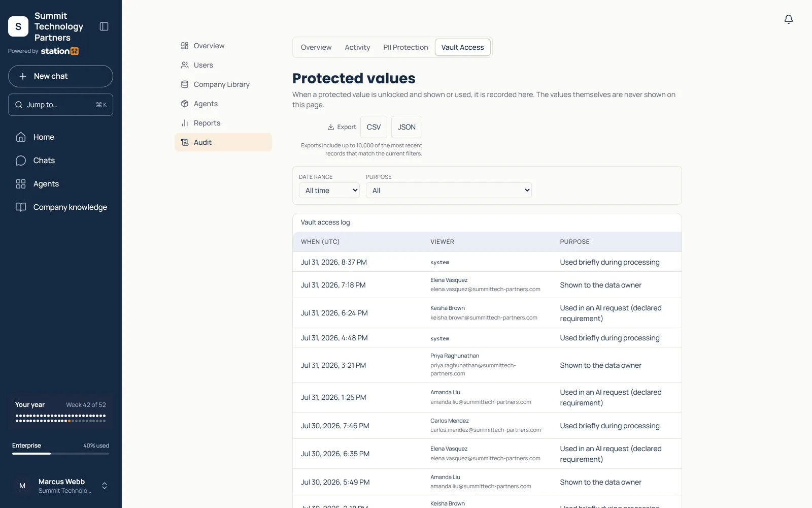Click the Audit log icon
The height and width of the screenshot is (508, 812).
pos(185,142)
